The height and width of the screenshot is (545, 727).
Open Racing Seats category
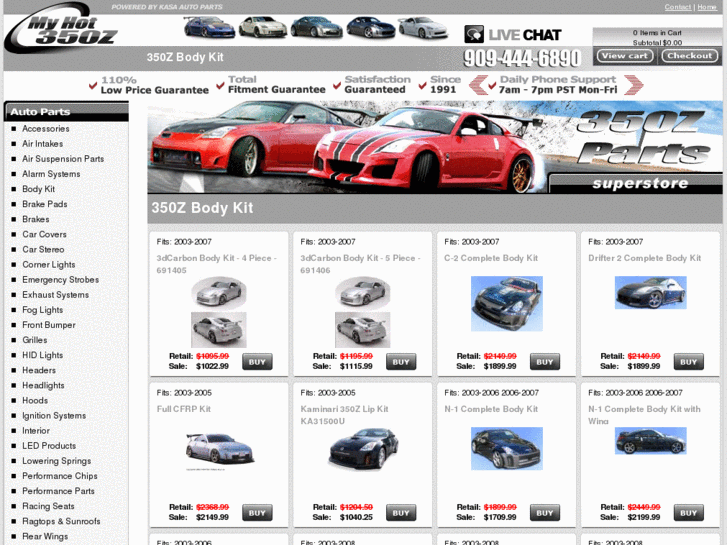tap(48, 506)
